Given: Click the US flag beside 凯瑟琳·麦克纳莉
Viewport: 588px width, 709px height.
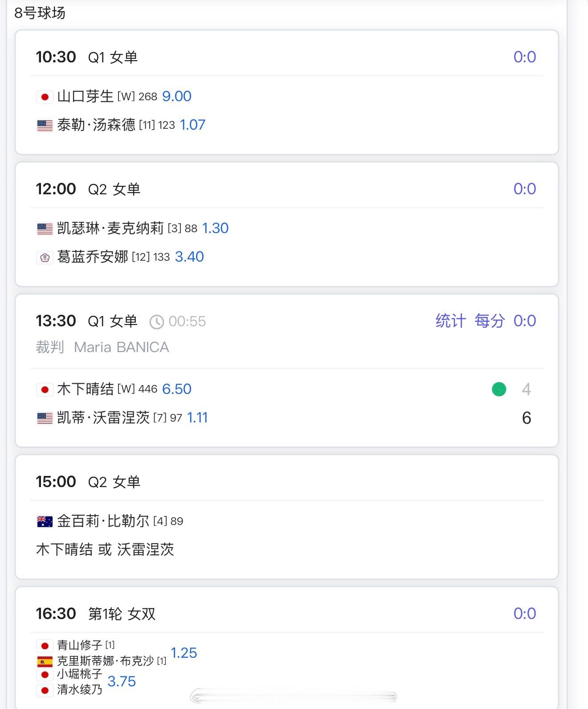Looking at the screenshot, I should pyautogui.click(x=45, y=229).
